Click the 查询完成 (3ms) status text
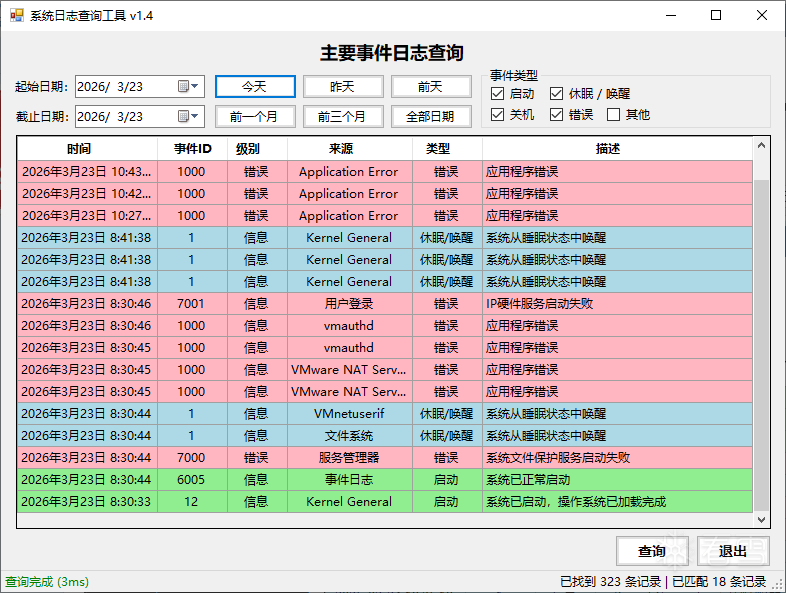The image size is (786, 593). coord(47,582)
